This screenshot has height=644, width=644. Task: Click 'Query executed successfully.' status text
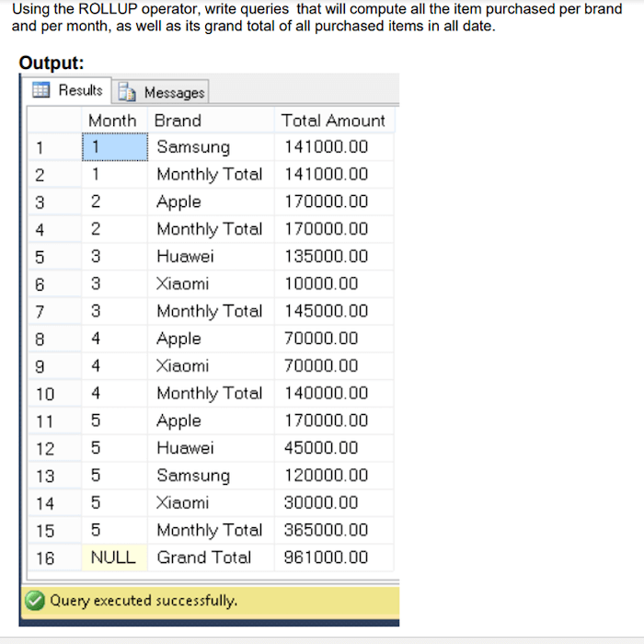(x=144, y=601)
